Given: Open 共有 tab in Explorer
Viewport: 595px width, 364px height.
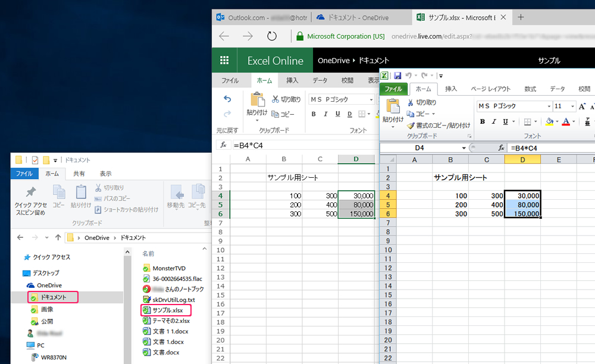Looking at the screenshot, I should (x=79, y=173).
